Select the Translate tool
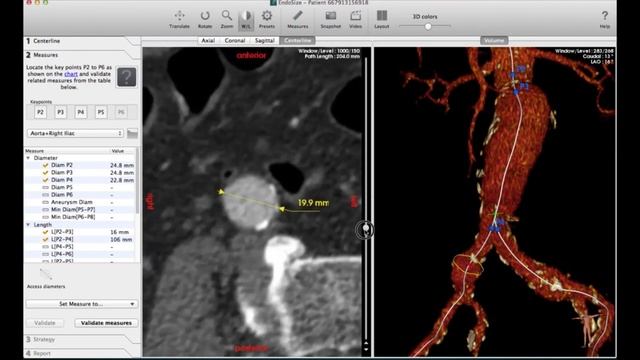 (179, 19)
